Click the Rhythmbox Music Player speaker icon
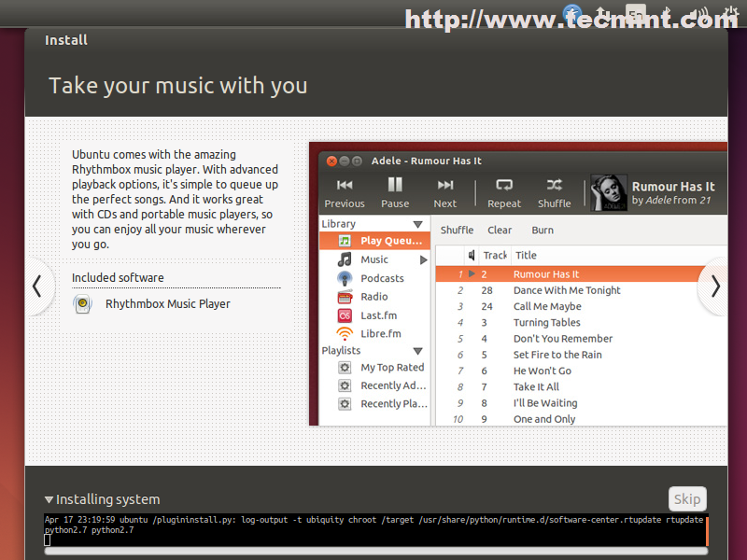Screen dimensions: 747x560 82,304
